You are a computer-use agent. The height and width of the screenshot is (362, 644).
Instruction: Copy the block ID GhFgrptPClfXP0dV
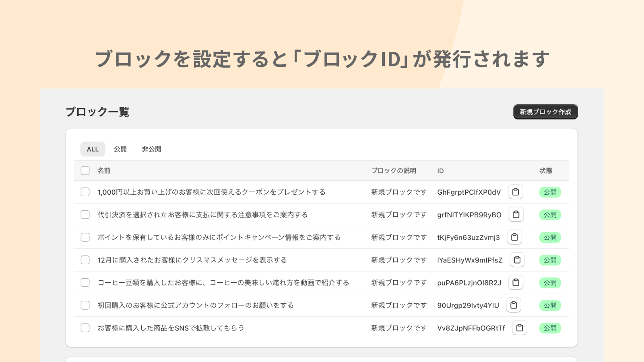[x=516, y=192]
